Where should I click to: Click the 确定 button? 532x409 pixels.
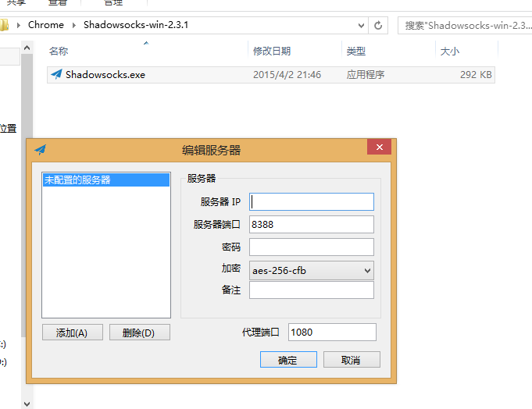coord(288,360)
